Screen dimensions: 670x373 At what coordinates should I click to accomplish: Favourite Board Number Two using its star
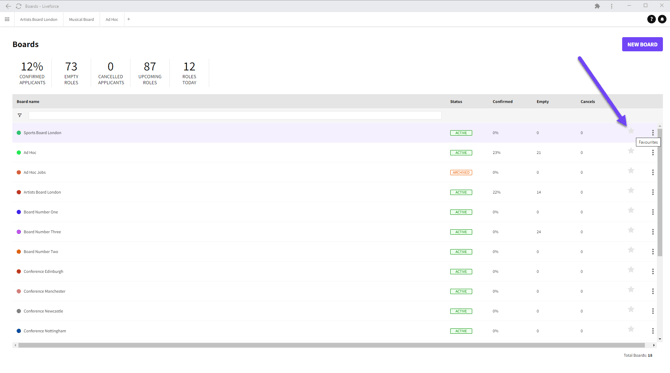[x=631, y=250]
